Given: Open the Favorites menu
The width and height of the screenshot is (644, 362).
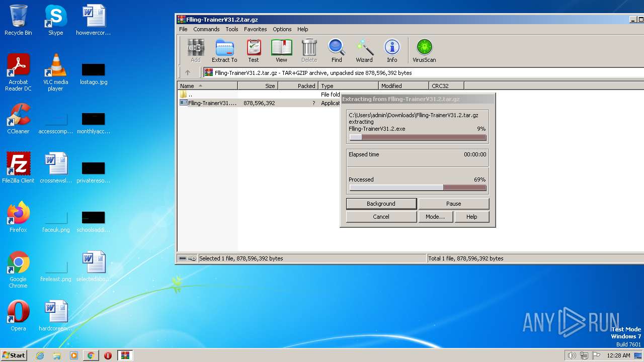Looking at the screenshot, I should [x=255, y=29].
